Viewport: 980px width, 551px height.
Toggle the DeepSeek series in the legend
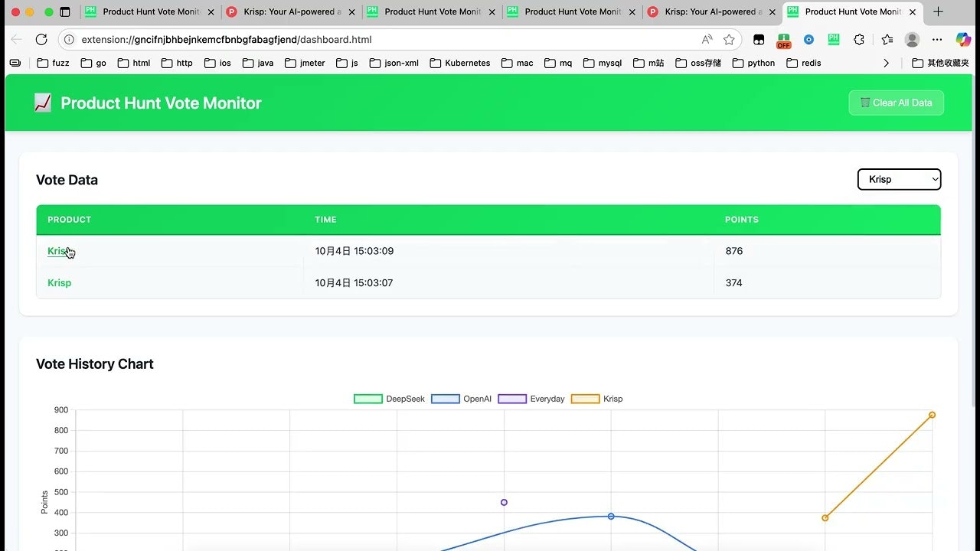[x=390, y=399]
